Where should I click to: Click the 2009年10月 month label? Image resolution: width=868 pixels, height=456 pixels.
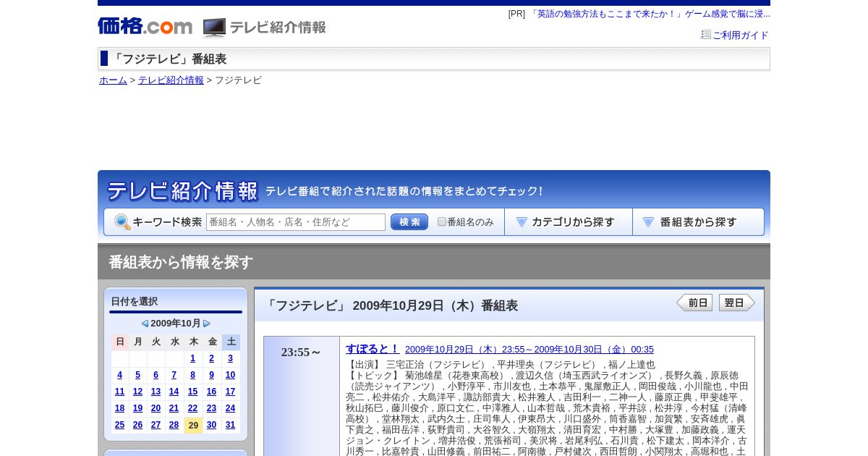click(176, 324)
